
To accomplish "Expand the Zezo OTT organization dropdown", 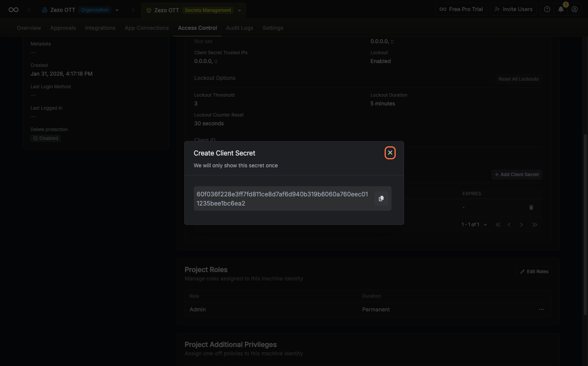I will tap(117, 10).
